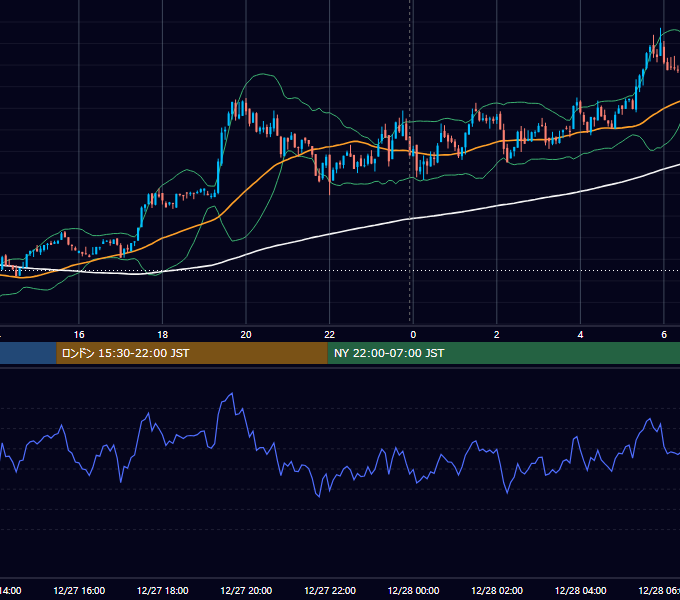680x600 pixels.
Task: Click the 12/27 16:00 date label
Action: pyautogui.click(x=79, y=591)
